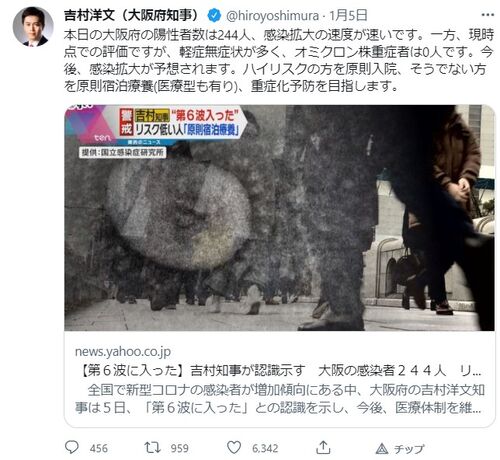
Task: Click the チップ label
Action: click(x=409, y=449)
